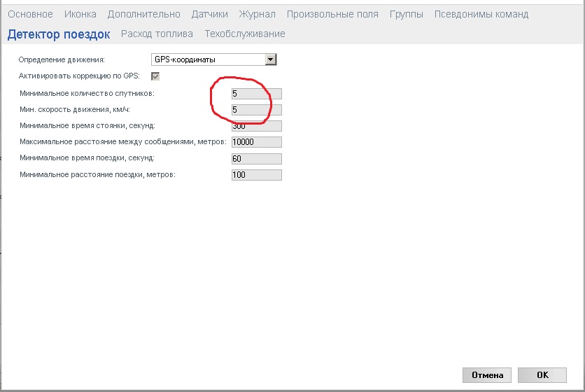Select the Журнал tab
Image resolution: width=585 pixels, height=392 pixels.
pyautogui.click(x=257, y=14)
